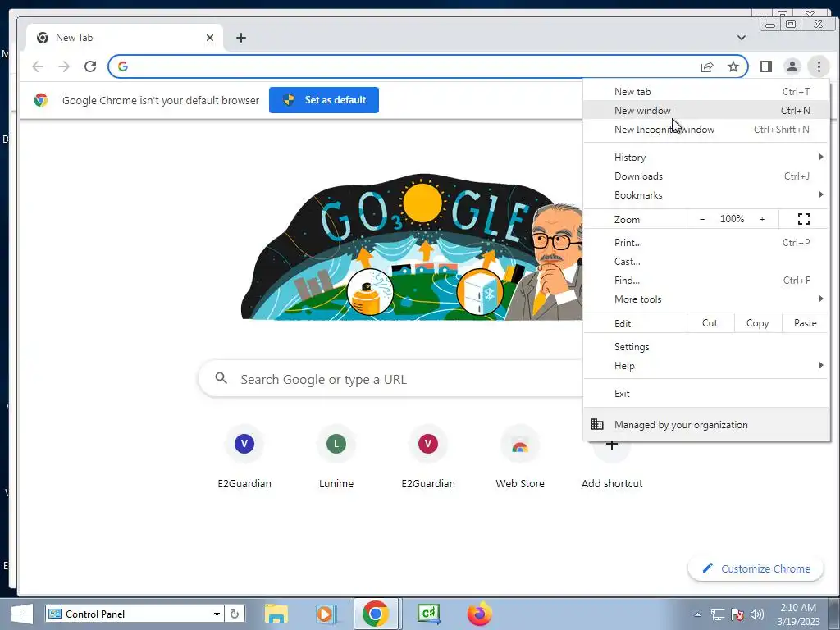Viewport: 840px width, 630px height.
Task: Click the volume speaker tray icon
Action: (x=757, y=614)
